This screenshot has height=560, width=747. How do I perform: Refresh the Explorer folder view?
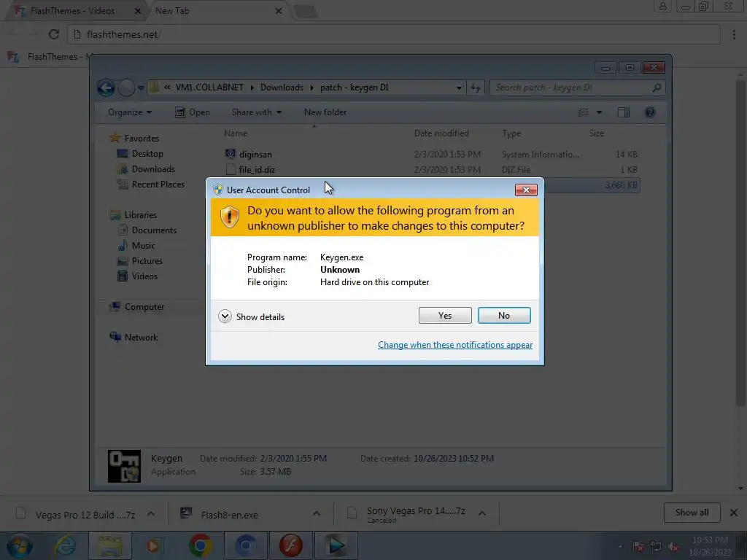point(475,87)
